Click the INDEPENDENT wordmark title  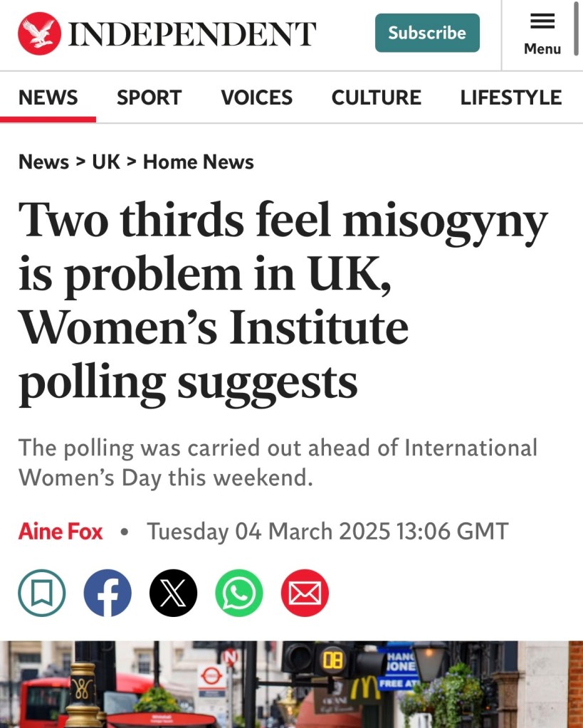point(192,33)
